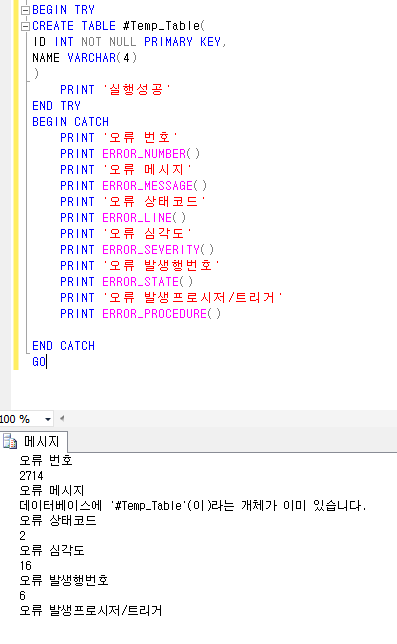Click error number 2714 in messages
The height and width of the screenshot is (644, 397).
pos(31,476)
